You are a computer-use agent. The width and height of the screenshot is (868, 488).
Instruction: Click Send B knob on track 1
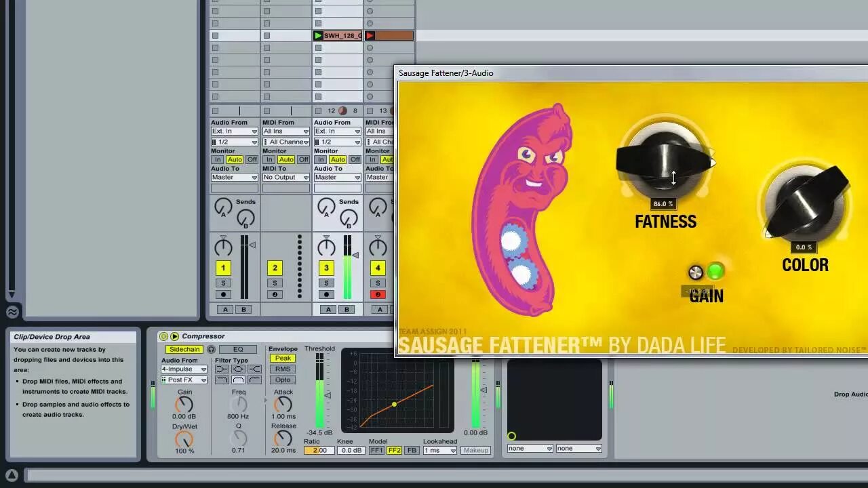(245, 218)
